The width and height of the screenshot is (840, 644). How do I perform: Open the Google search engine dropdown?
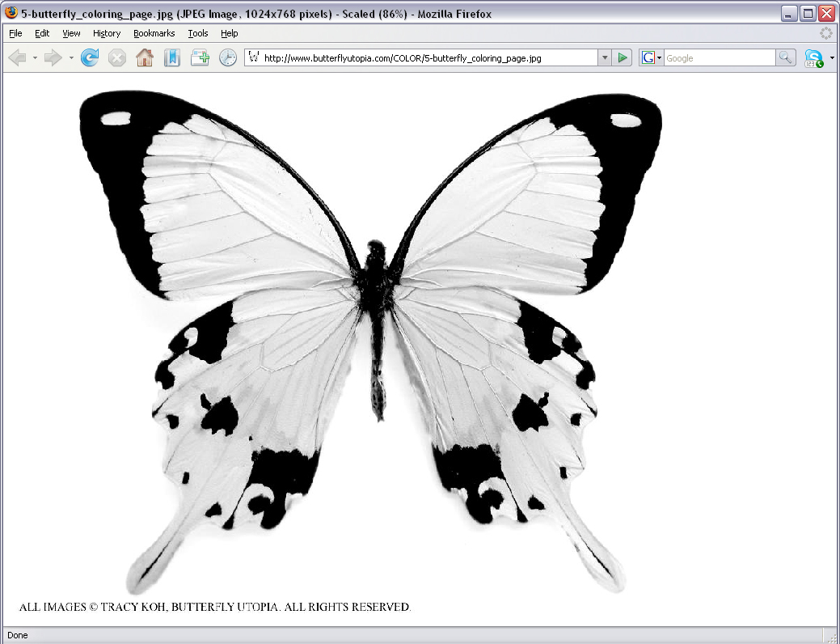pyautogui.click(x=659, y=57)
